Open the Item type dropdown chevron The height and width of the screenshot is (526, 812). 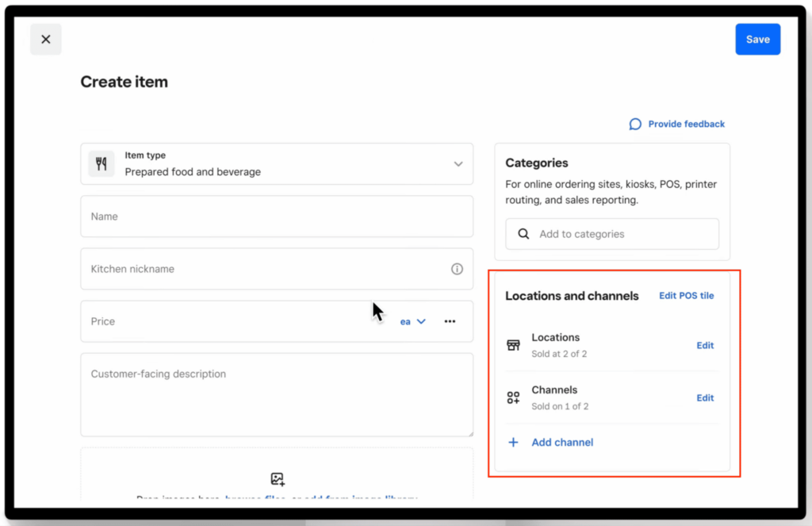coord(458,163)
